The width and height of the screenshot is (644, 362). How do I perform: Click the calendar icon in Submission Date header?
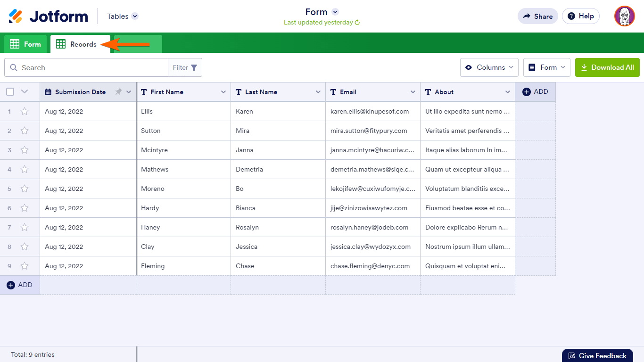[48, 92]
